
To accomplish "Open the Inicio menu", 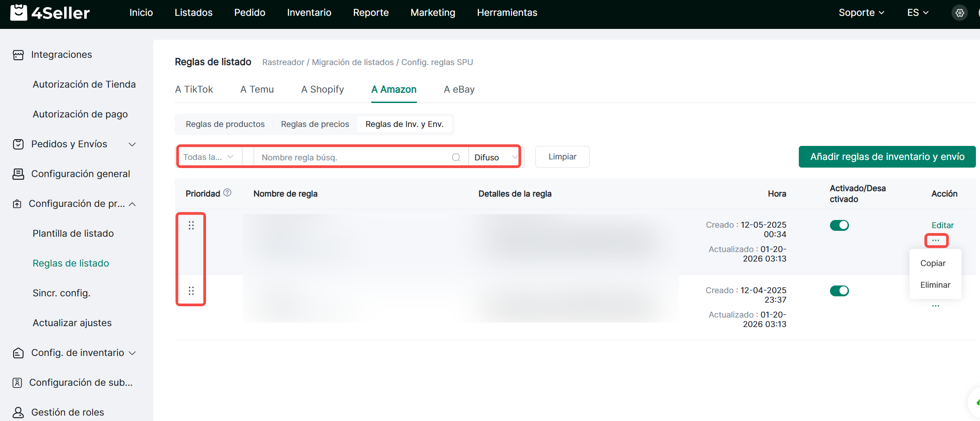I will pos(141,13).
